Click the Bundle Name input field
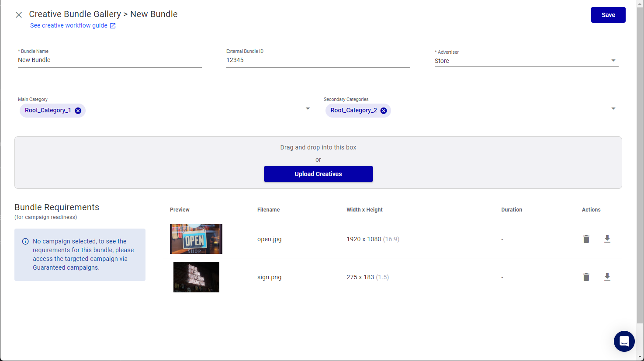Image resolution: width=644 pixels, height=361 pixels. pos(109,60)
